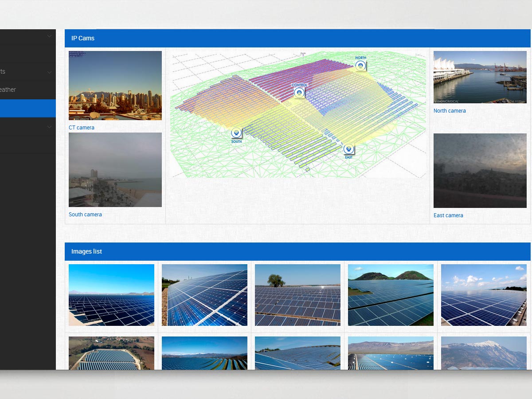Viewport: 532px width, 399px height.
Task: Open the North camera link
Action: [x=450, y=111]
